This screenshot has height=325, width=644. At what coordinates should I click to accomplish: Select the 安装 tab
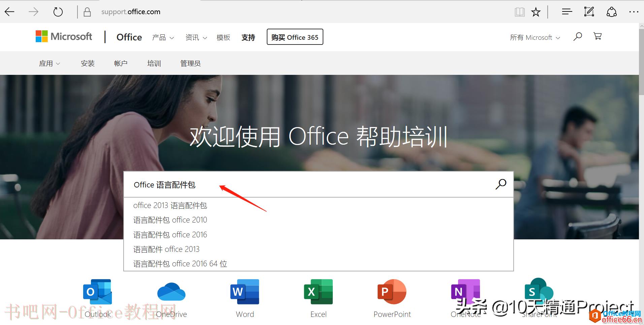(88, 63)
